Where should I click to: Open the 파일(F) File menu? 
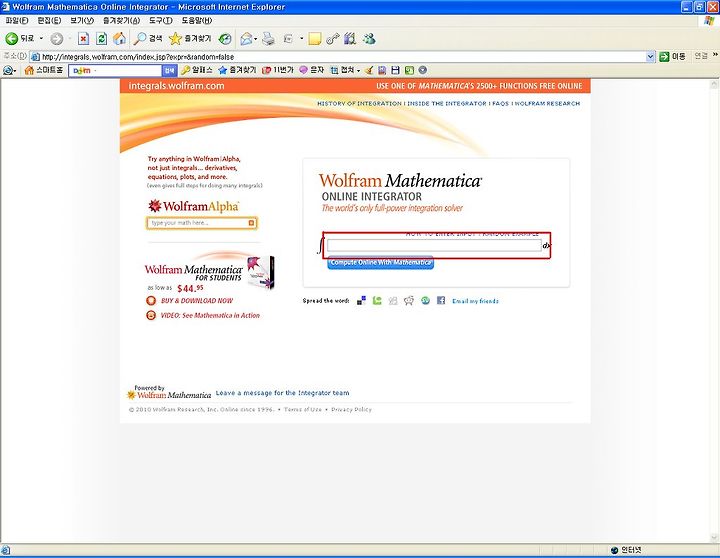17,21
